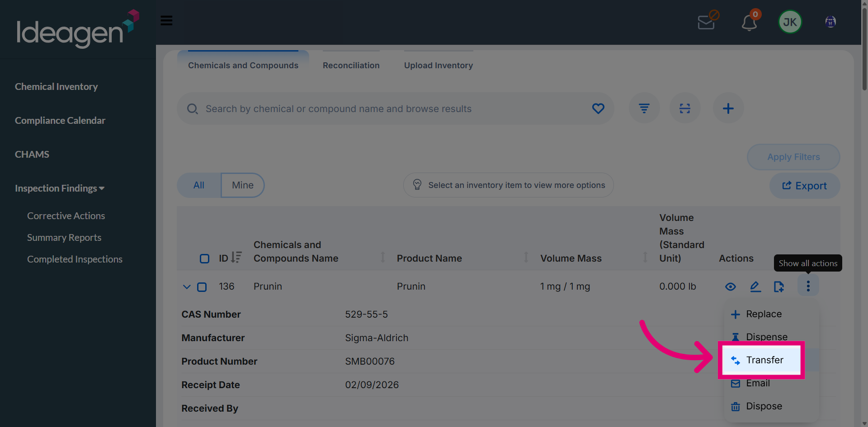Image resolution: width=868 pixels, height=427 pixels.
Task: Click the Export button
Action: (x=805, y=186)
